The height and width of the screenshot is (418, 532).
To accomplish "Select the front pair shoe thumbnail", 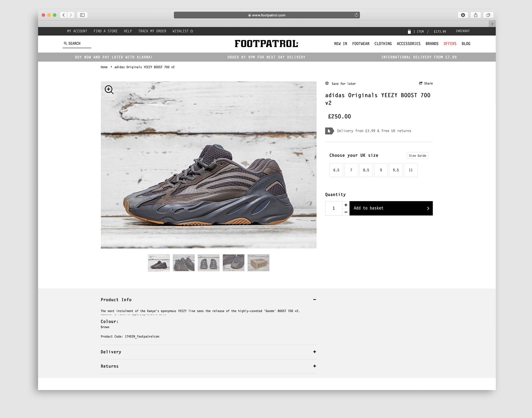I will 209,263.
